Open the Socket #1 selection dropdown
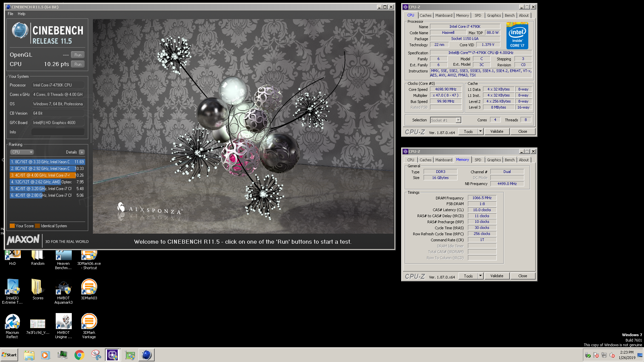This screenshot has height=362, width=644. point(445,120)
